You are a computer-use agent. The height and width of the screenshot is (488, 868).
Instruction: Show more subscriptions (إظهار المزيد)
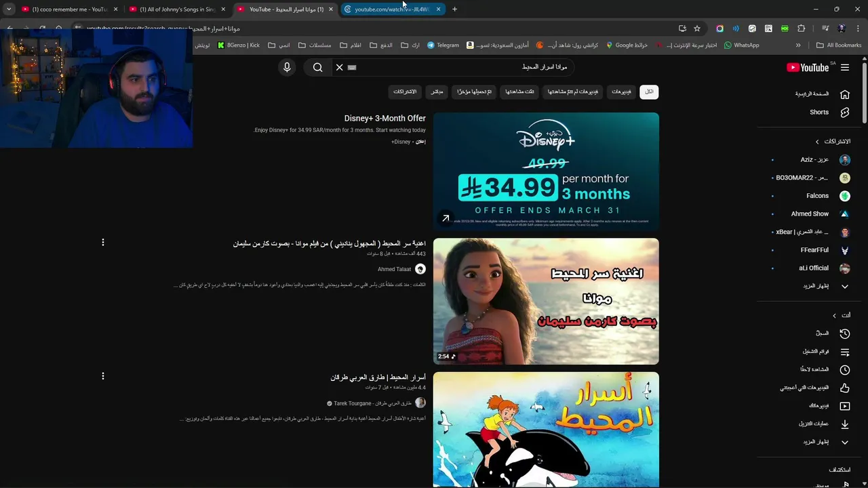tap(825, 286)
